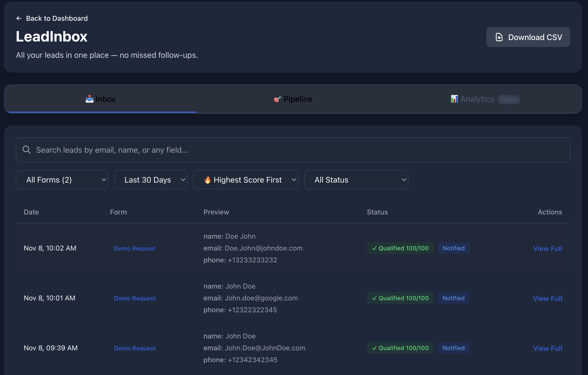View Full details for the 10:02 AM lead
This screenshot has width=588, height=375.
548,248
